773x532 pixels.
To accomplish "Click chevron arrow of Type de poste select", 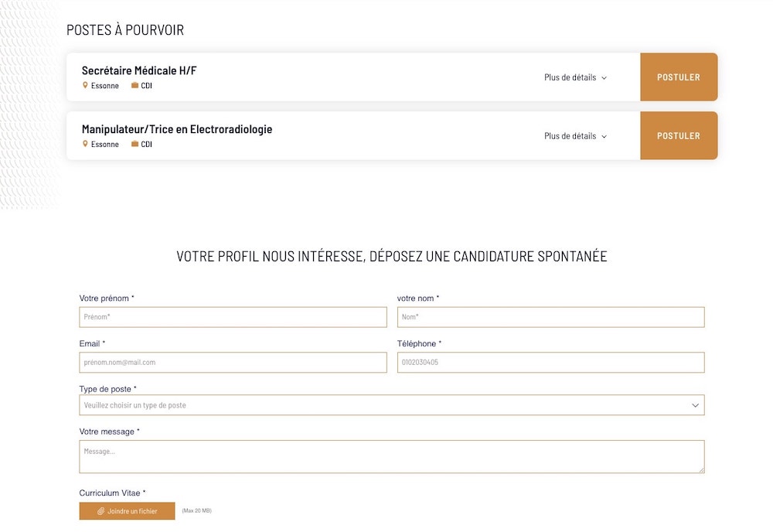I will point(695,405).
